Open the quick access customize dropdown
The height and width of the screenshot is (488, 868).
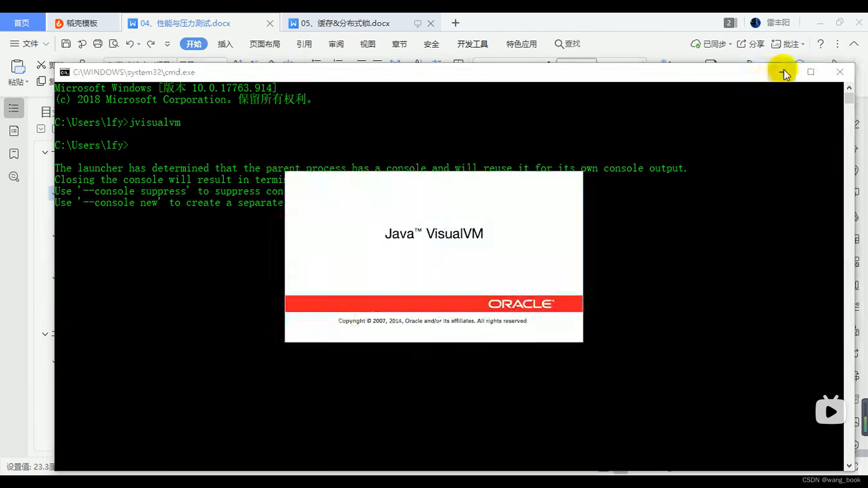(x=167, y=44)
